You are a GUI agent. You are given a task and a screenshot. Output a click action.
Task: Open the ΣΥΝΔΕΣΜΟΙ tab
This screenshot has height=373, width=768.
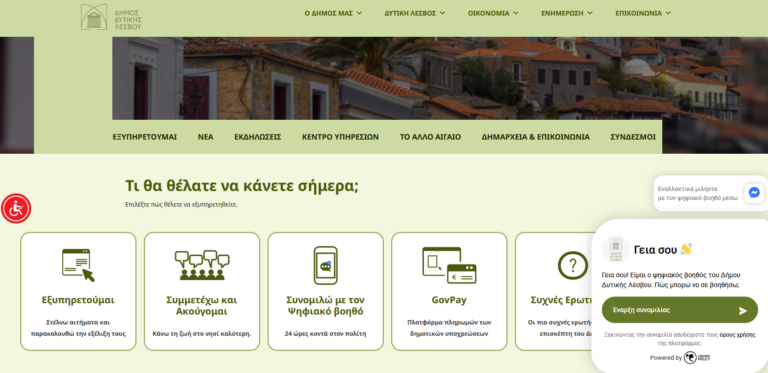coord(633,137)
